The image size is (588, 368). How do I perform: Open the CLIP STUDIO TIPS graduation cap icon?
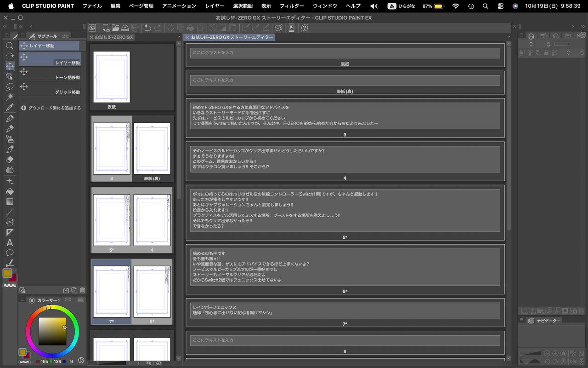tap(278, 28)
